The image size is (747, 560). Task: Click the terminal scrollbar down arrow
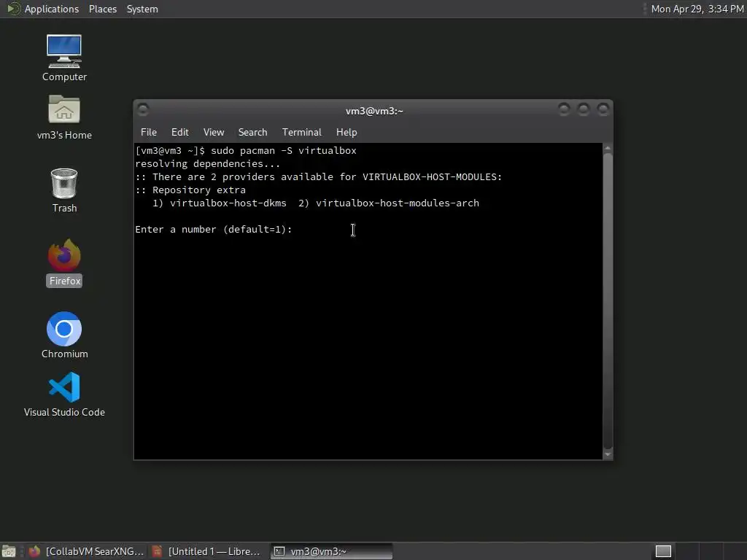click(x=608, y=454)
